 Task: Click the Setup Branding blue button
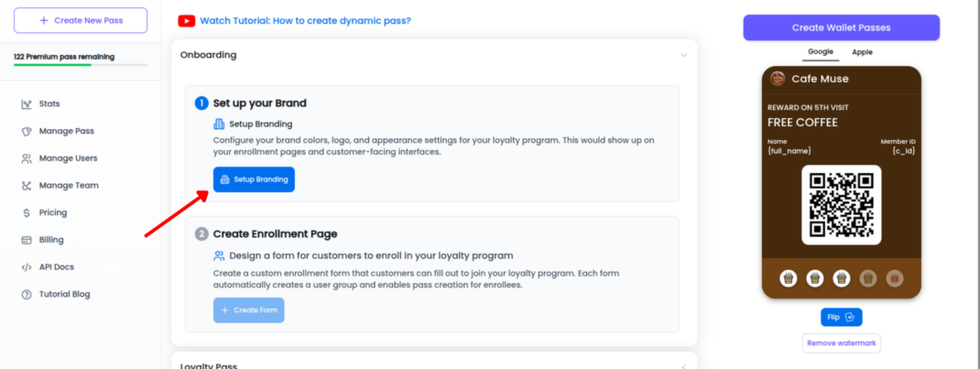click(254, 179)
